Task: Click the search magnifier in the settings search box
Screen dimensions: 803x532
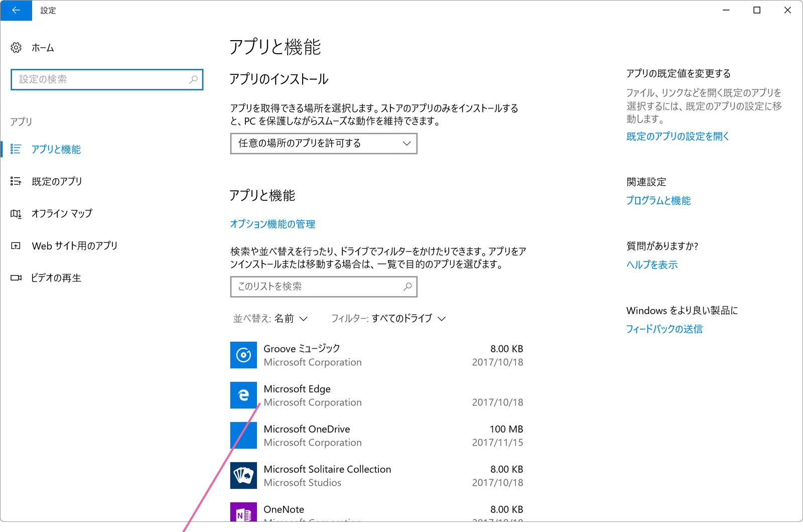Action: [193, 79]
